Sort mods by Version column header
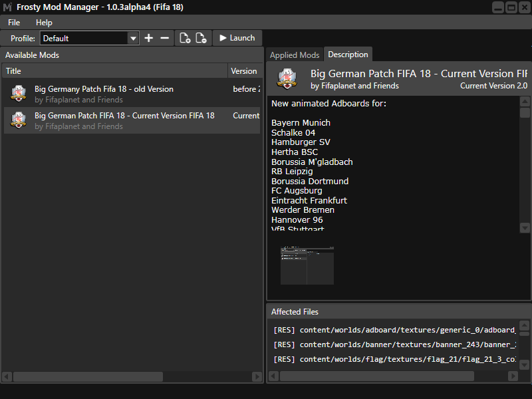 coord(245,71)
